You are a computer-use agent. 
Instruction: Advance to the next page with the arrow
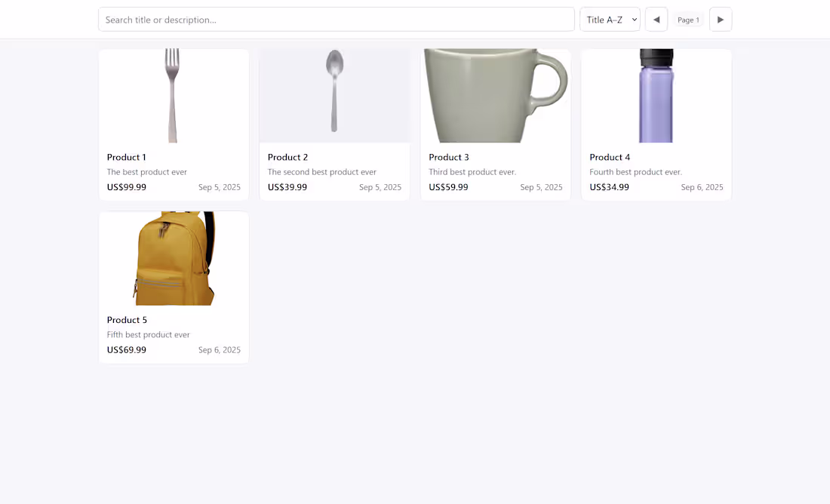(x=721, y=20)
